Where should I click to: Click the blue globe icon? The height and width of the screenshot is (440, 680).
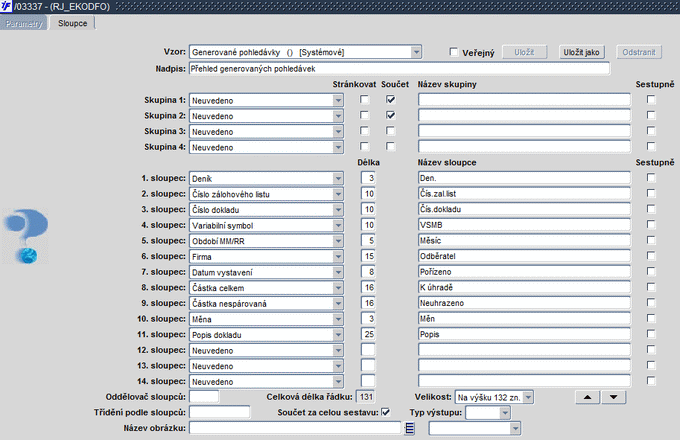click(28, 255)
